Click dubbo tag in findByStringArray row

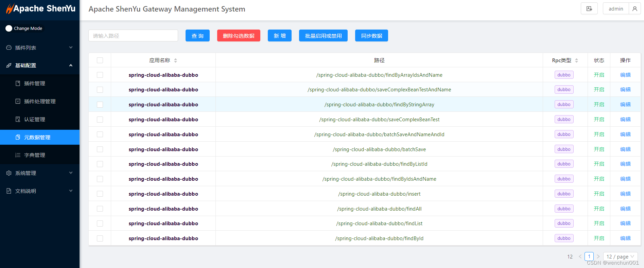click(x=564, y=105)
